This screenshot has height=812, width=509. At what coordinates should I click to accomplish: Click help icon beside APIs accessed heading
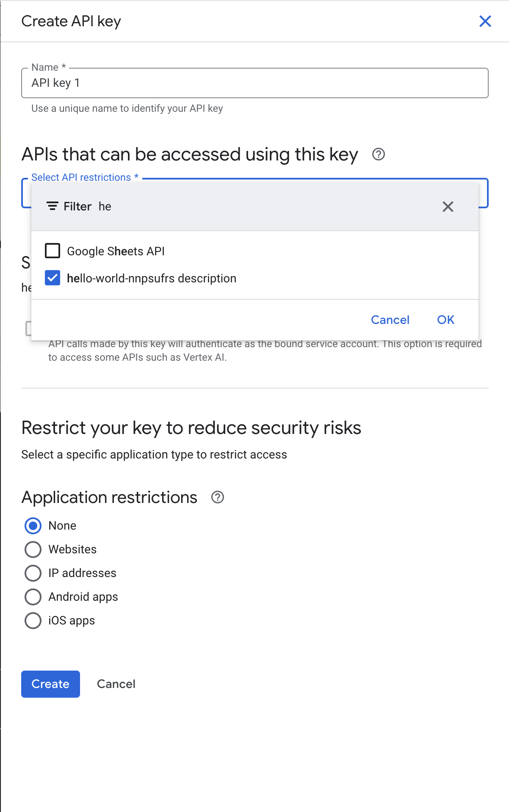pyautogui.click(x=378, y=155)
